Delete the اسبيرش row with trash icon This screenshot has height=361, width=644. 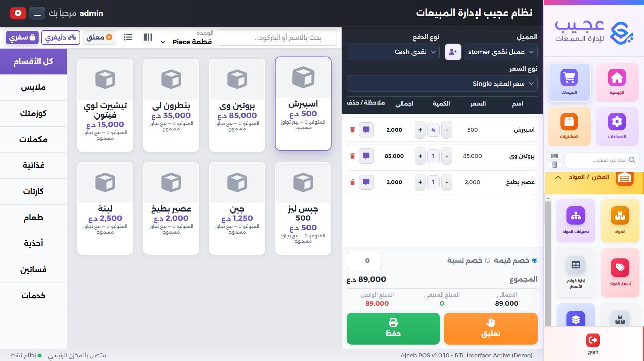(x=352, y=130)
